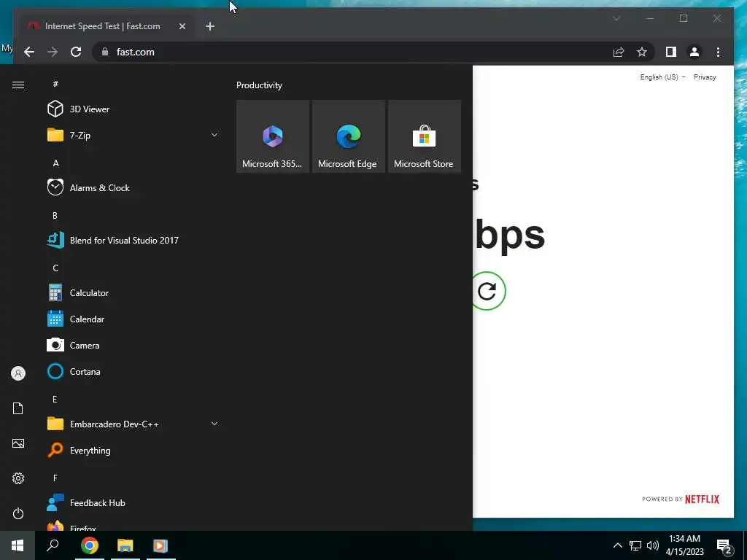The height and width of the screenshot is (560, 747).
Task: Share this page icon in address bar
Action: point(619,52)
